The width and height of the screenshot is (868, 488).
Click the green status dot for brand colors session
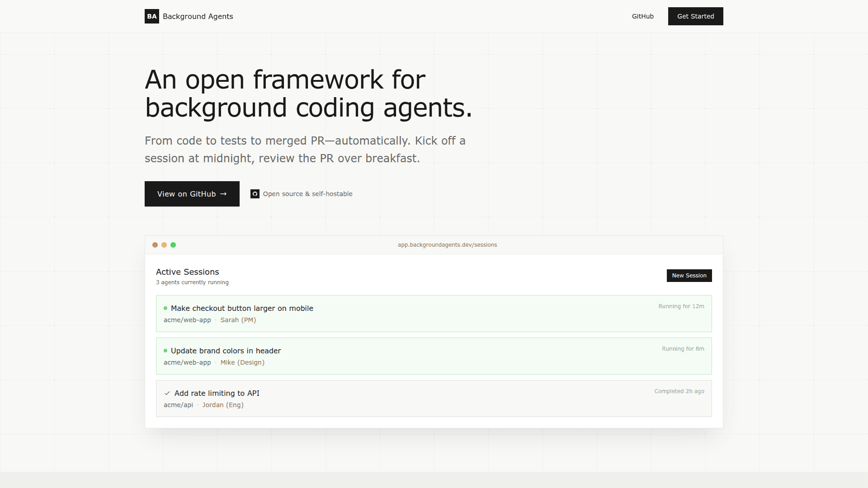(165, 351)
